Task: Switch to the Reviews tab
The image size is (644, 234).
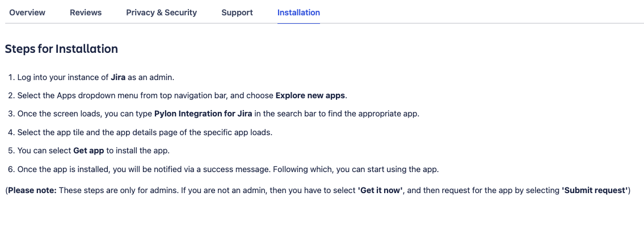Action: pyautogui.click(x=86, y=12)
